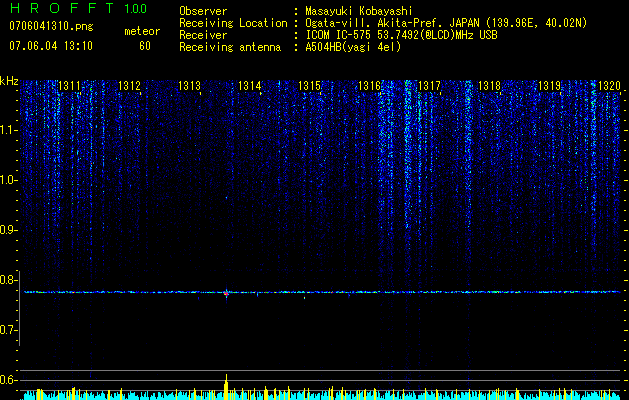This screenshot has width=629, height=400.
Task: Click the ICOM IC-575 receiver value
Action: pyautogui.click(x=401, y=35)
